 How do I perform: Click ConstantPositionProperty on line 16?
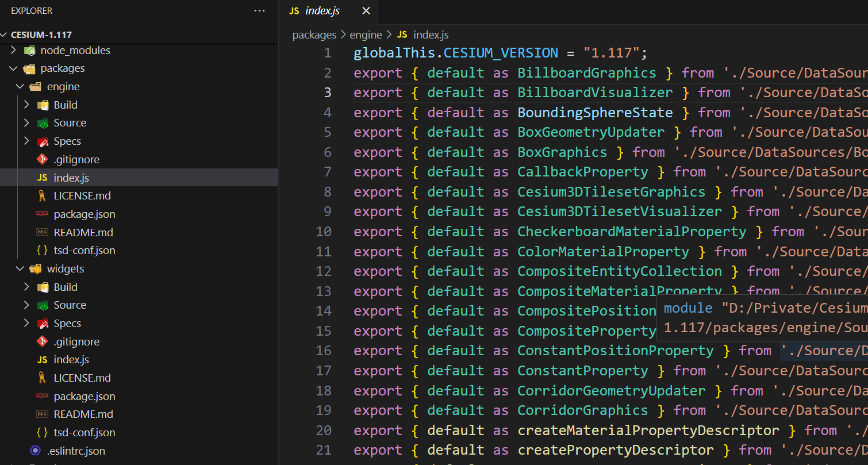point(616,351)
